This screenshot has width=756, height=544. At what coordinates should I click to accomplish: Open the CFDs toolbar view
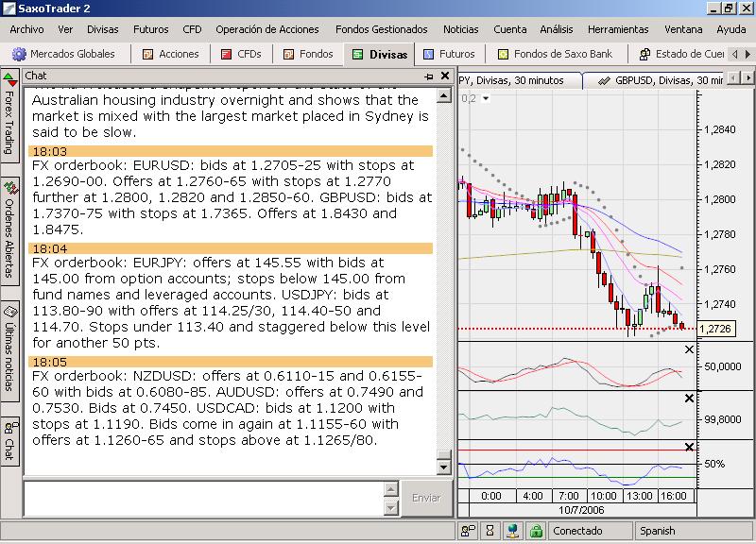[241, 54]
